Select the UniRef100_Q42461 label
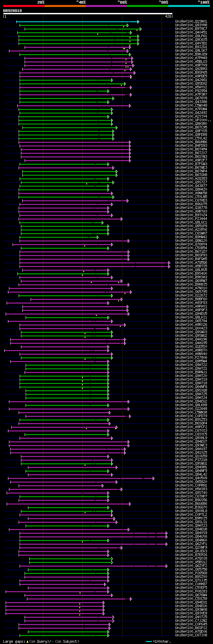Image resolution: width=213 pixels, height=644 pixels. [191, 80]
